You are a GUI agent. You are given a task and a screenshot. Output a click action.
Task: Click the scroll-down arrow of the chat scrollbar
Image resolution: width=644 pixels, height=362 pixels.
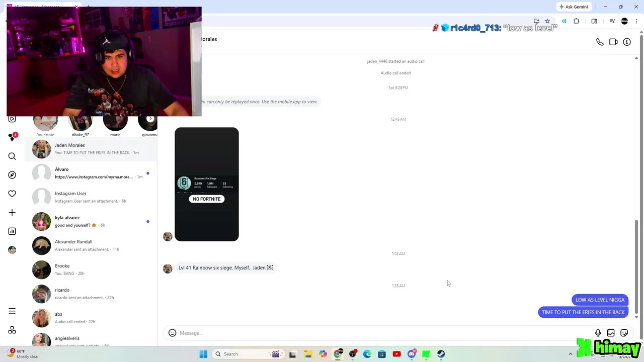[x=636, y=317]
